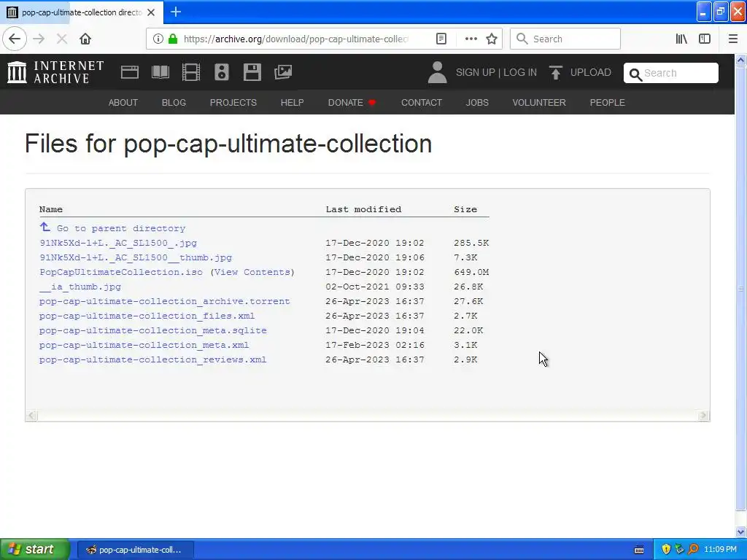
Task: Click the parent directory arrow icon
Action: point(44,227)
